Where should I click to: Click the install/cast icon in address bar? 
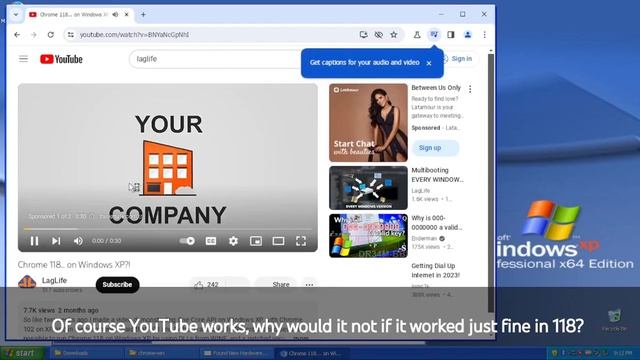(363, 35)
